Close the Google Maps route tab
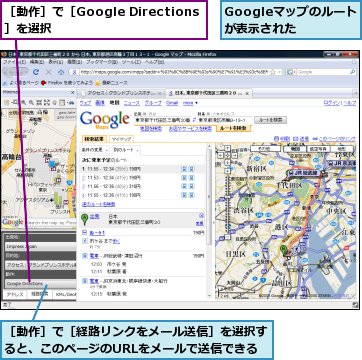Screen dimensions: 362x360 tap(247, 94)
